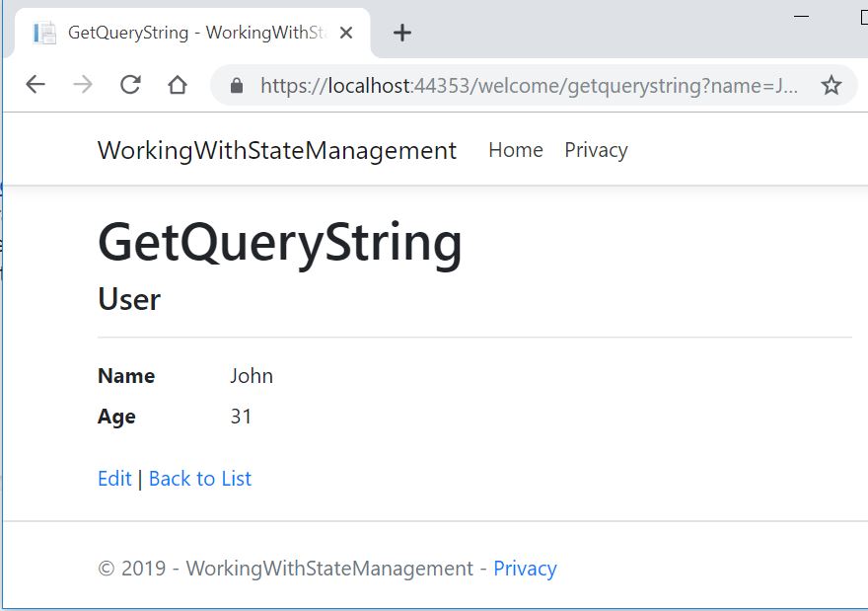
Task: Open the WorkingWithStateManagement brand link
Action: (x=277, y=150)
